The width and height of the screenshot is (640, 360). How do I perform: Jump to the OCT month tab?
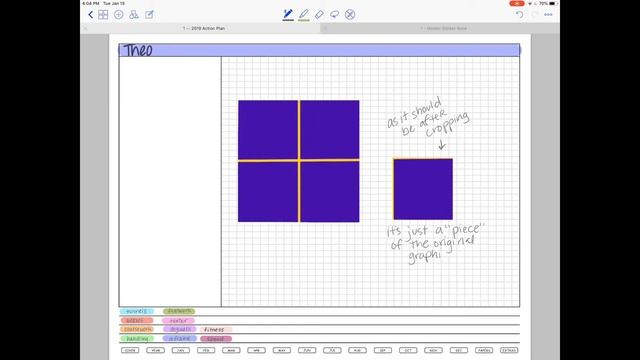408,350
